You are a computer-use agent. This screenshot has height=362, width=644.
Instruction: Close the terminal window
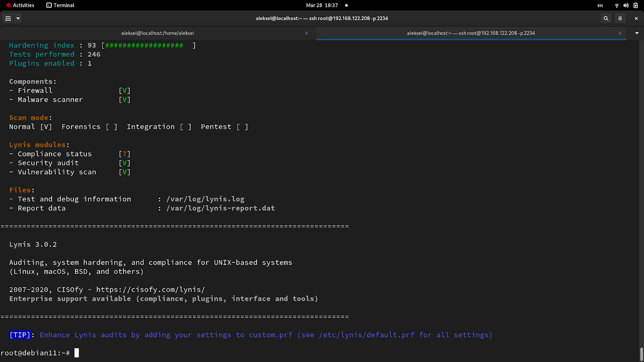click(636, 19)
